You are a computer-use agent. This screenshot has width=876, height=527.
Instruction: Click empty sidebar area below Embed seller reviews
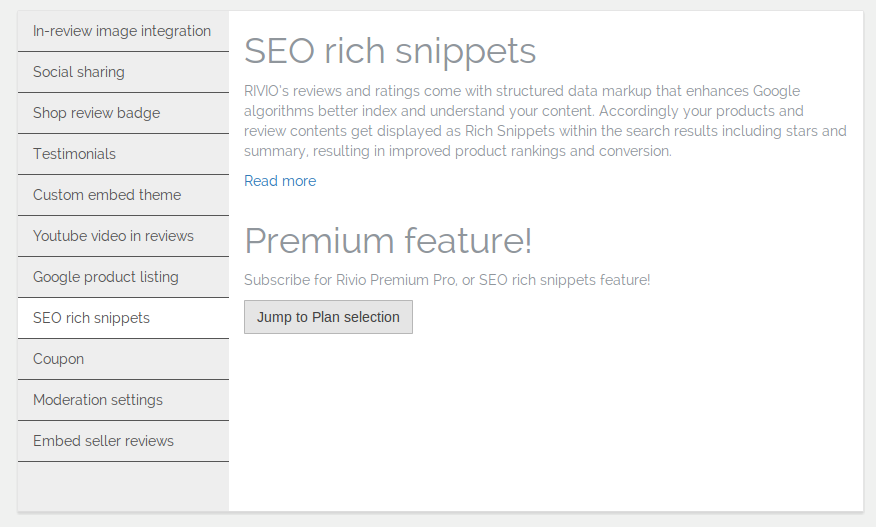(x=123, y=486)
